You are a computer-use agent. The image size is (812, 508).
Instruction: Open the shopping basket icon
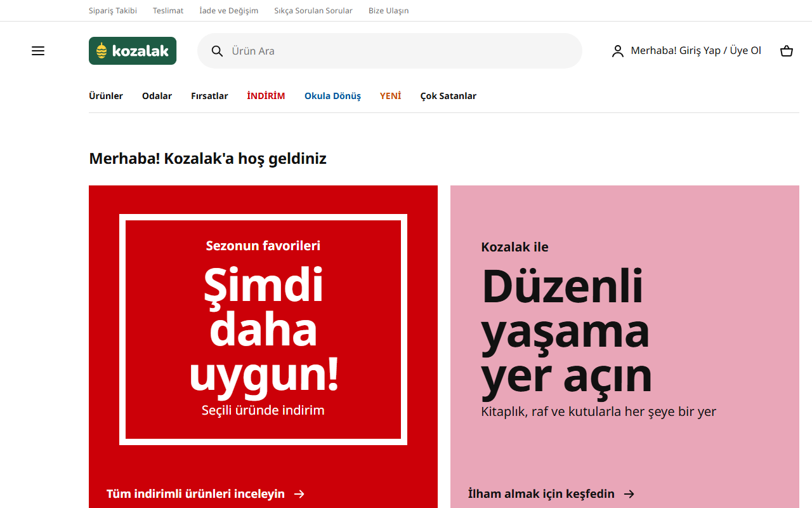pos(787,51)
